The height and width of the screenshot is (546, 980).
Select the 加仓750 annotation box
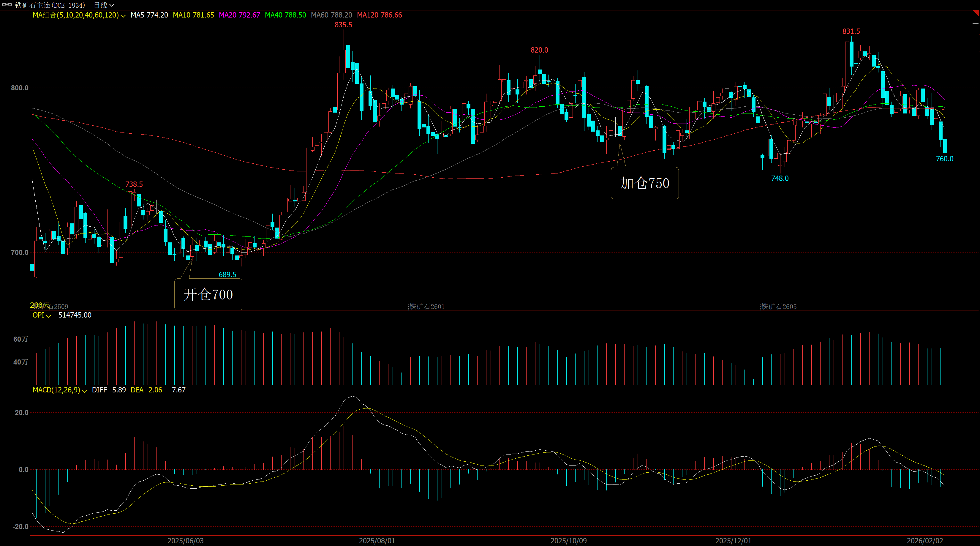point(644,183)
